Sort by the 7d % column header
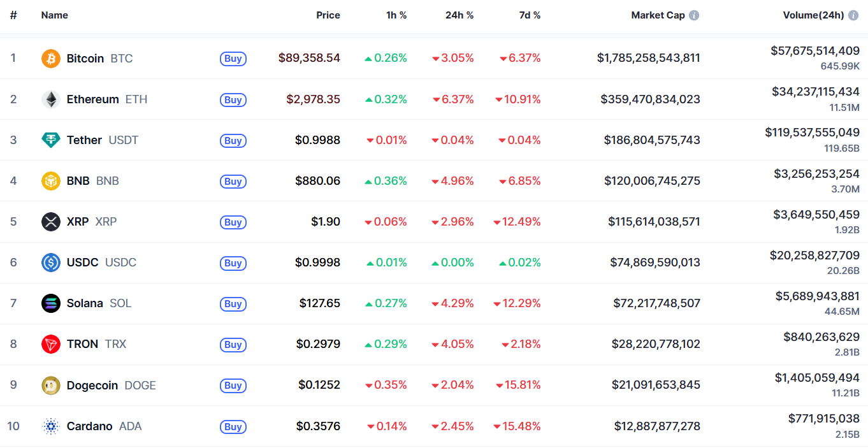The width and height of the screenshot is (868, 448). coord(530,15)
